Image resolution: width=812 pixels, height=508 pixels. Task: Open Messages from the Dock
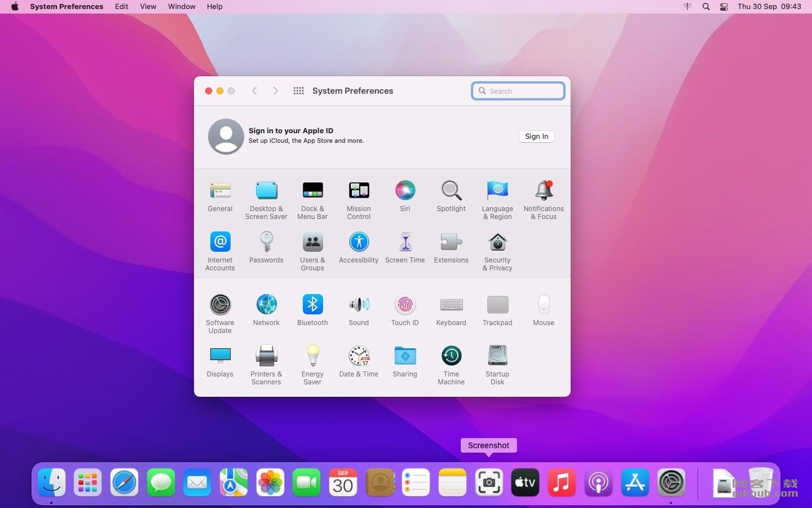pos(161,483)
